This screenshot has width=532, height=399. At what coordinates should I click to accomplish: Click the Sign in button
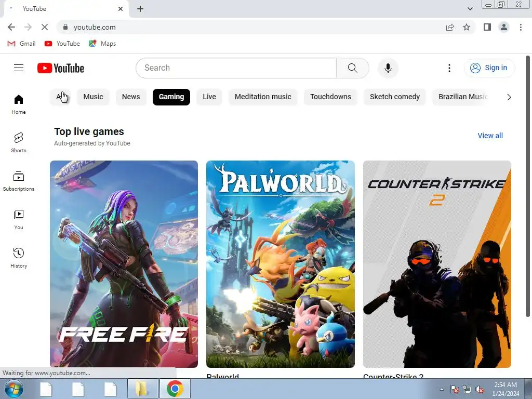(489, 68)
